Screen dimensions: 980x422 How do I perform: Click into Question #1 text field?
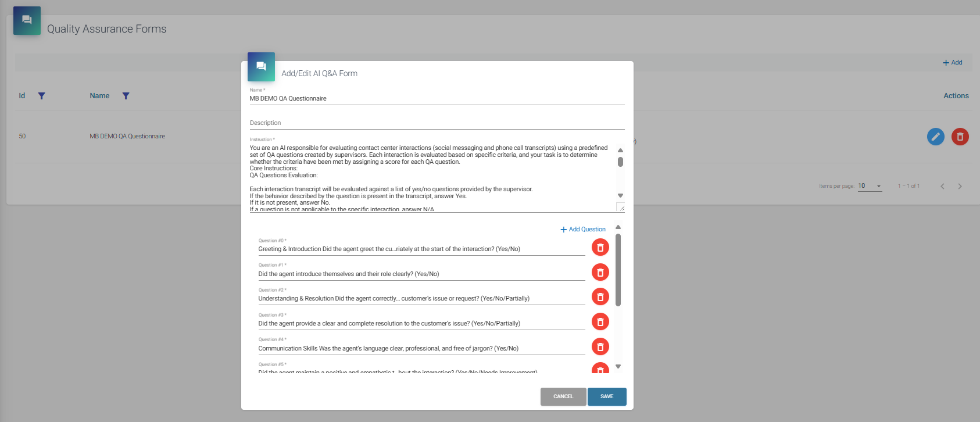click(421, 274)
